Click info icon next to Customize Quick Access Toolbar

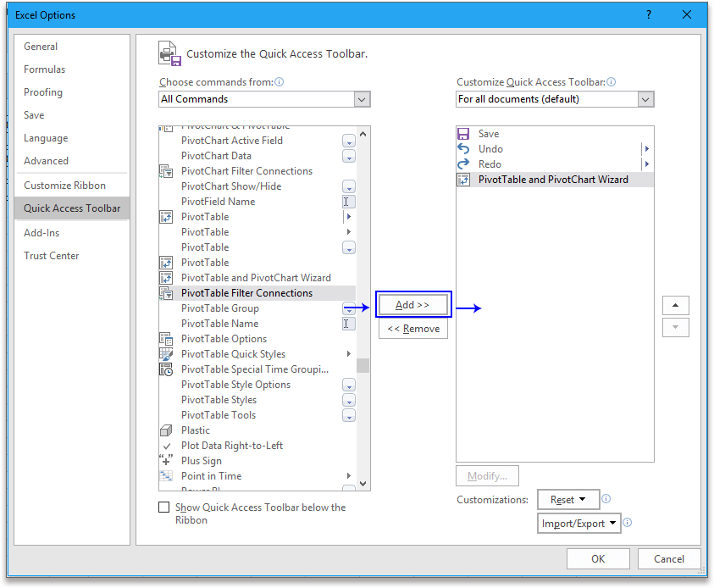[611, 82]
